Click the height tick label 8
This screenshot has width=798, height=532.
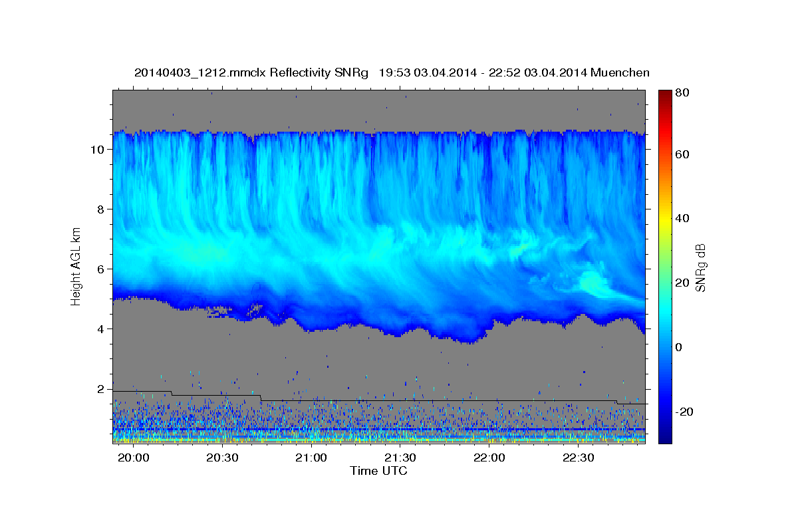[101, 209]
